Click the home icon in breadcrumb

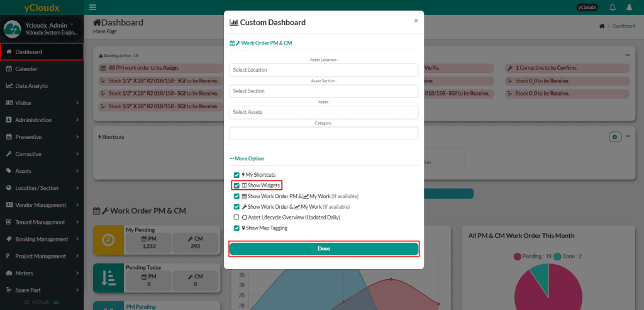pos(602,26)
